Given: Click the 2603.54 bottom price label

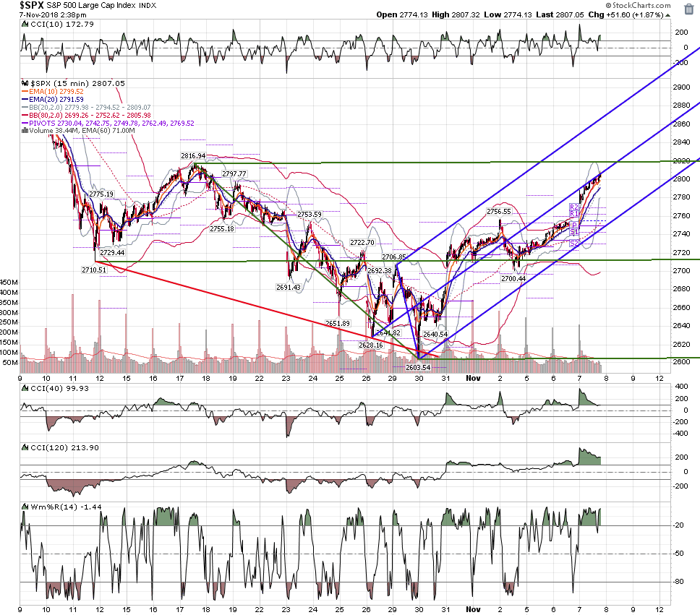Looking at the screenshot, I should coord(418,367).
